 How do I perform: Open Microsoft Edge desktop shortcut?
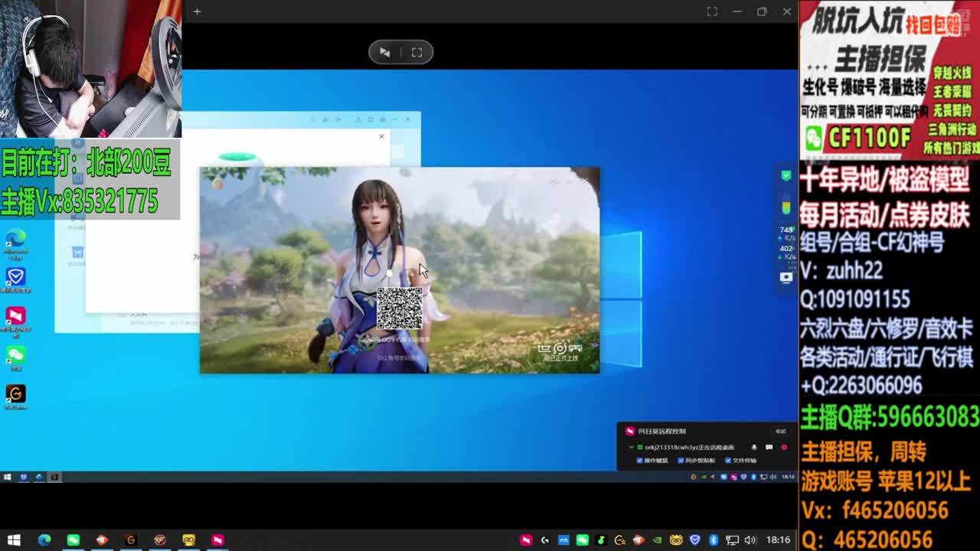click(x=15, y=239)
